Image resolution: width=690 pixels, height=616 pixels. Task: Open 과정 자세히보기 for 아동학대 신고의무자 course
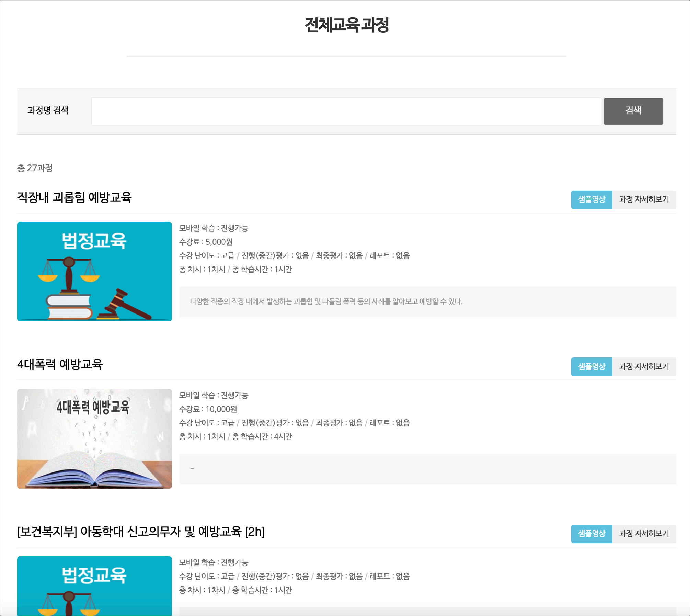(644, 534)
